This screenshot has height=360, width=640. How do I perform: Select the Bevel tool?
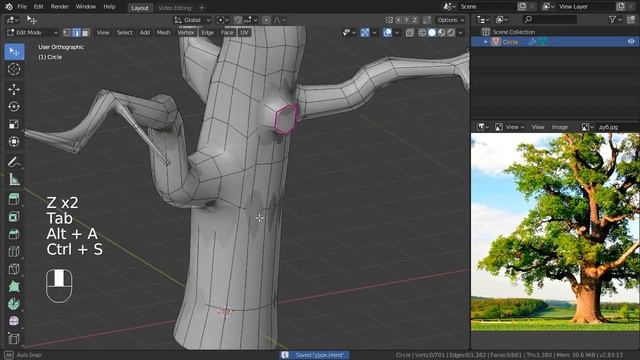pos(14,234)
